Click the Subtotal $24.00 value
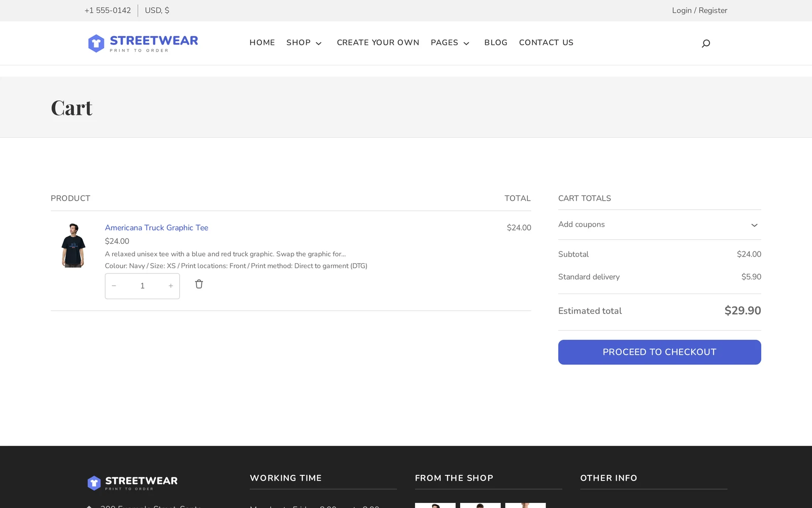This screenshot has width=812, height=508. pos(749,254)
